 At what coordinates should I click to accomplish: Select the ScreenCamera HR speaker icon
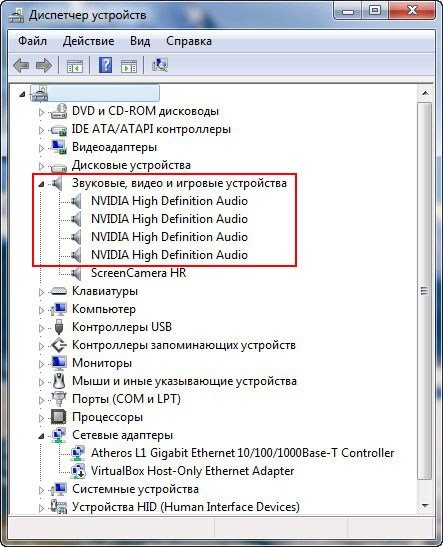point(76,273)
